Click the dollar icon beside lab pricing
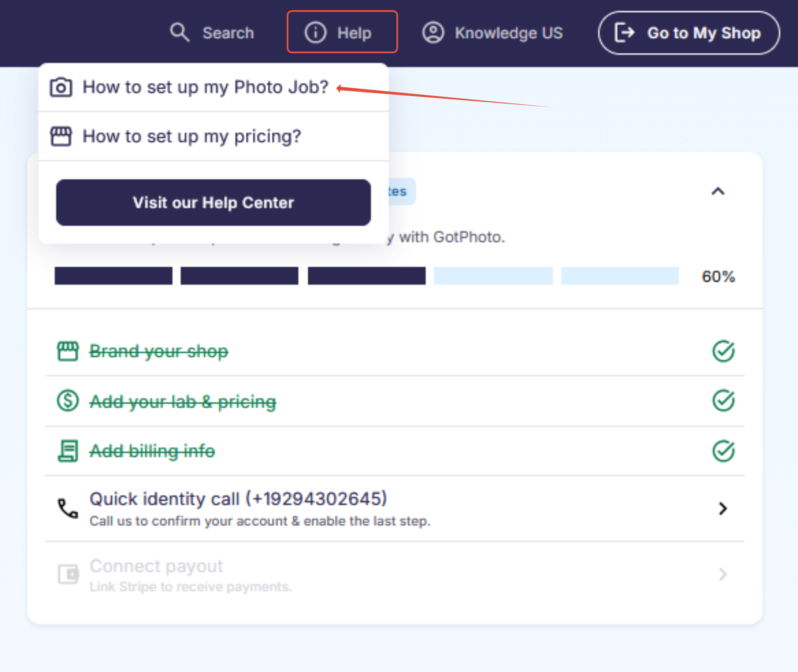This screenshot has width=798, height=672. pos(68,401)
